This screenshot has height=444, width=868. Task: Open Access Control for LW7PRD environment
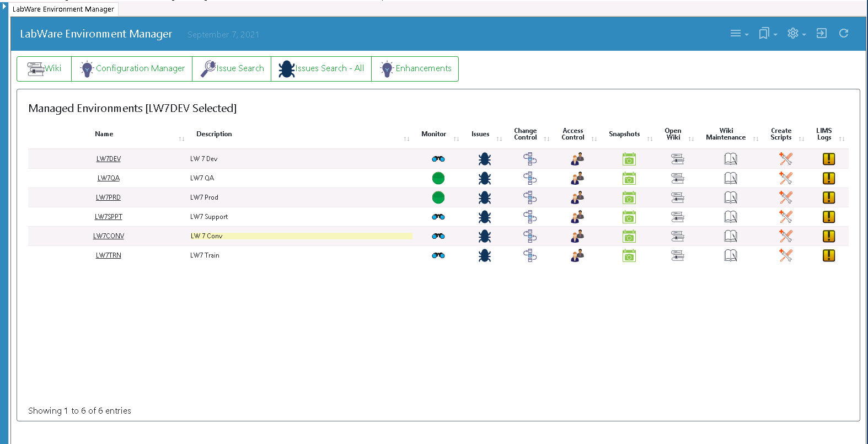tap(577, 197)
